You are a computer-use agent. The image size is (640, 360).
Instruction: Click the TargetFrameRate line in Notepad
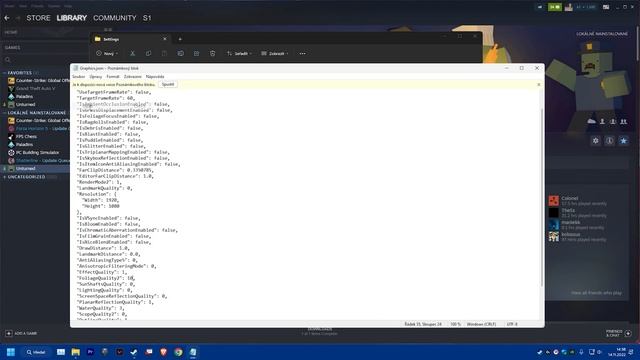pos(105,98)
